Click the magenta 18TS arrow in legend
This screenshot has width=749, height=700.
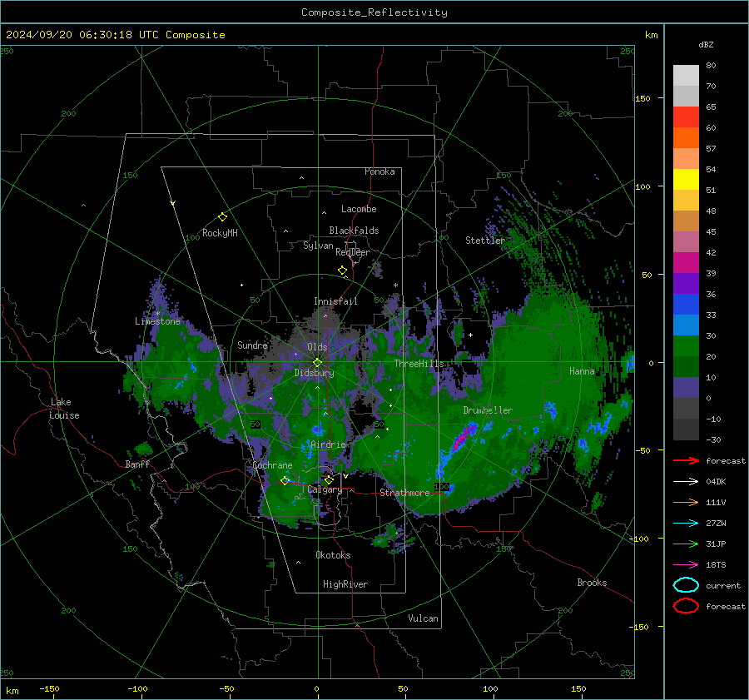686,565
